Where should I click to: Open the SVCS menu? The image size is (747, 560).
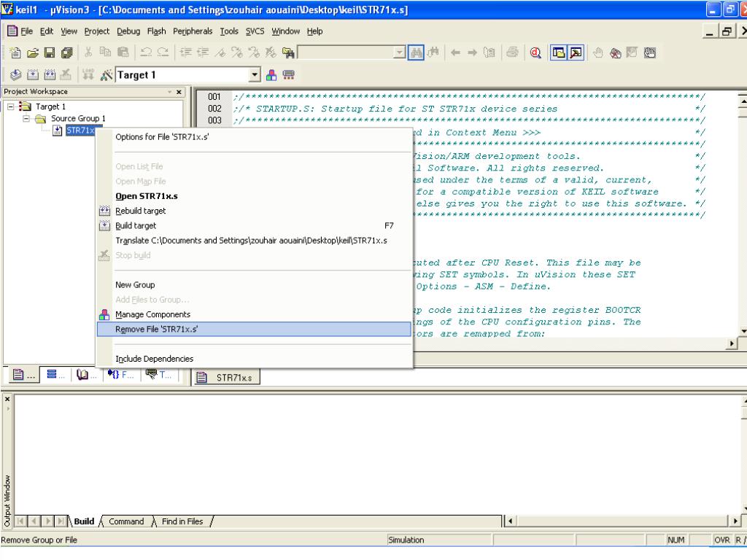(255, 31)
